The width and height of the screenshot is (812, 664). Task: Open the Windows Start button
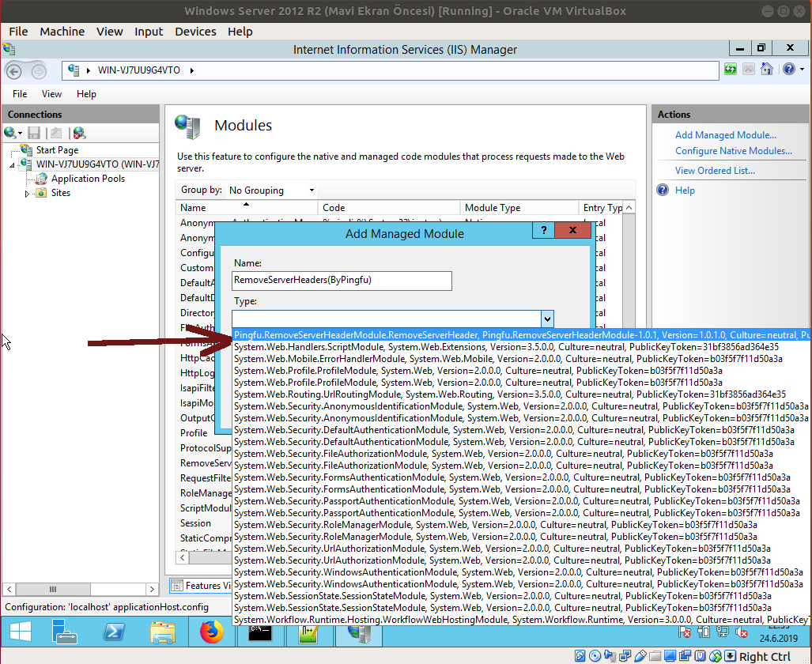click(21, 632)
